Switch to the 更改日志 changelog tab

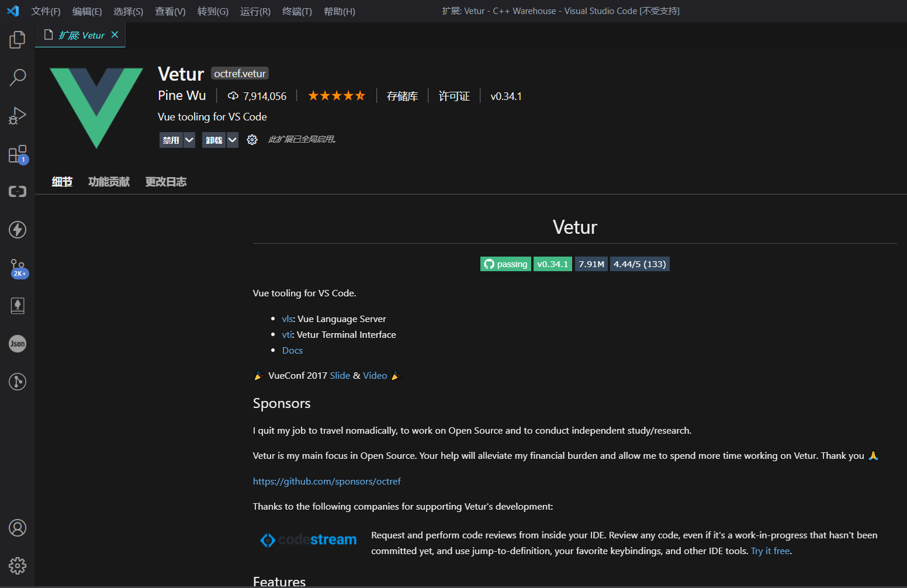click(166, 182)
